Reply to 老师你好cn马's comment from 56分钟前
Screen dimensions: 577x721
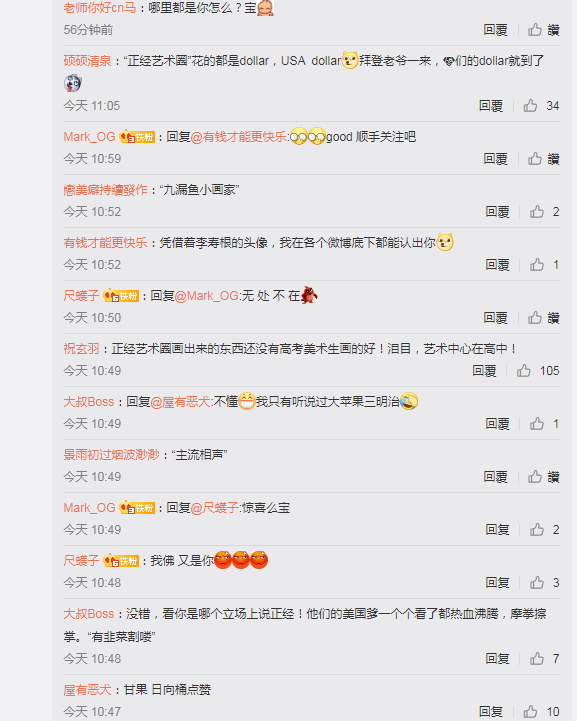[495, 30]
